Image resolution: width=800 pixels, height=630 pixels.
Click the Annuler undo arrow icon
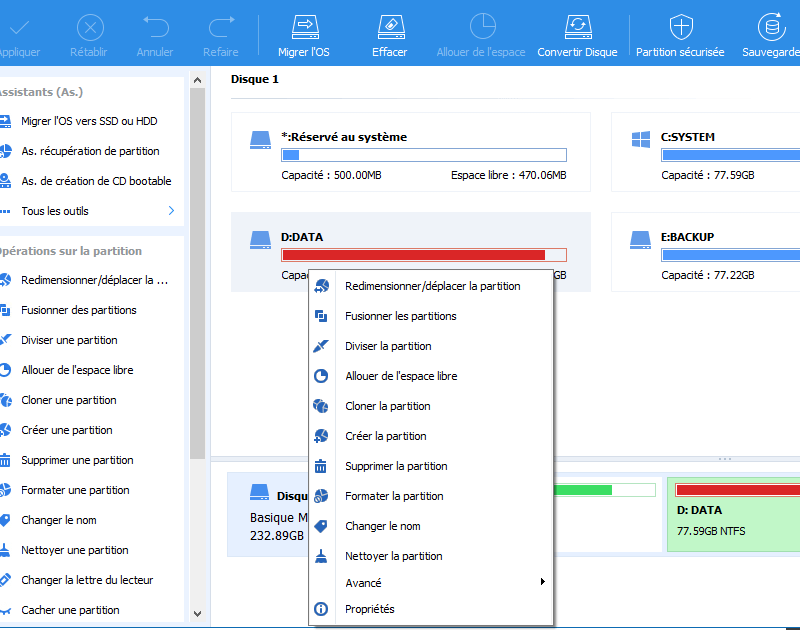[x=156, y=27]
